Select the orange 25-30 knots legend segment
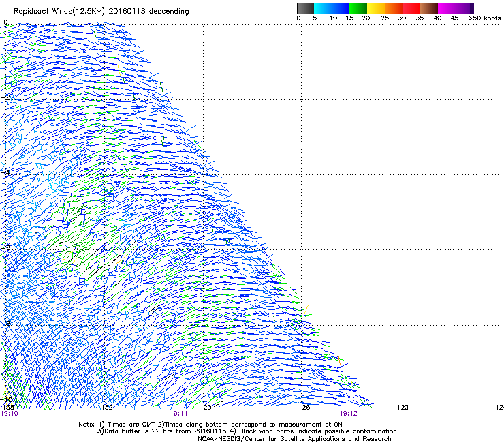Screen dimensions: 504x443 tap(394, 8)
